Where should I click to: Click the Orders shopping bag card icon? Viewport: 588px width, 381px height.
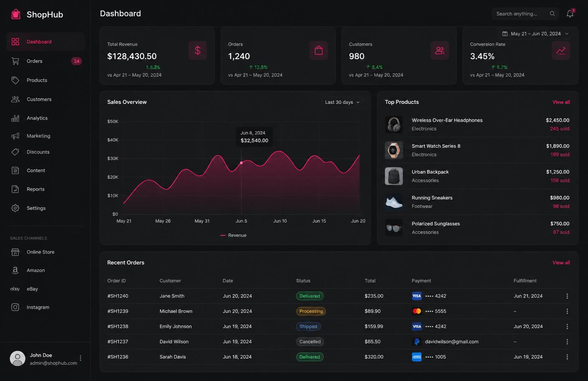coord(319,51)
